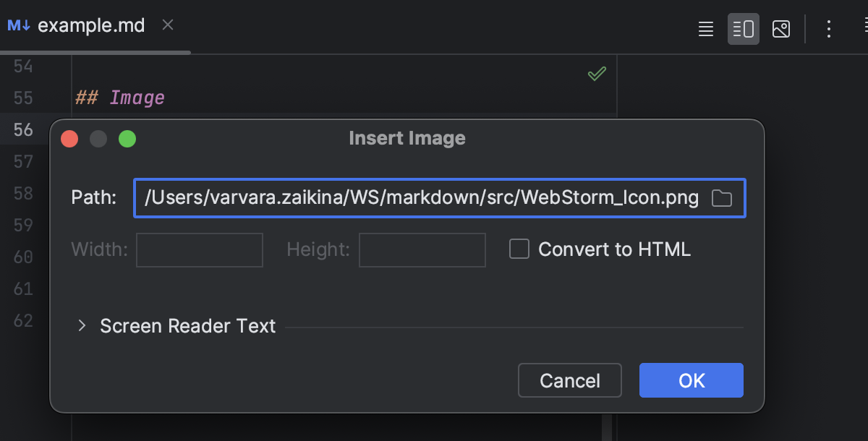Click the close icon on the example.md tab
Viewport: 868px width, 441px height.
coord(167,25)
